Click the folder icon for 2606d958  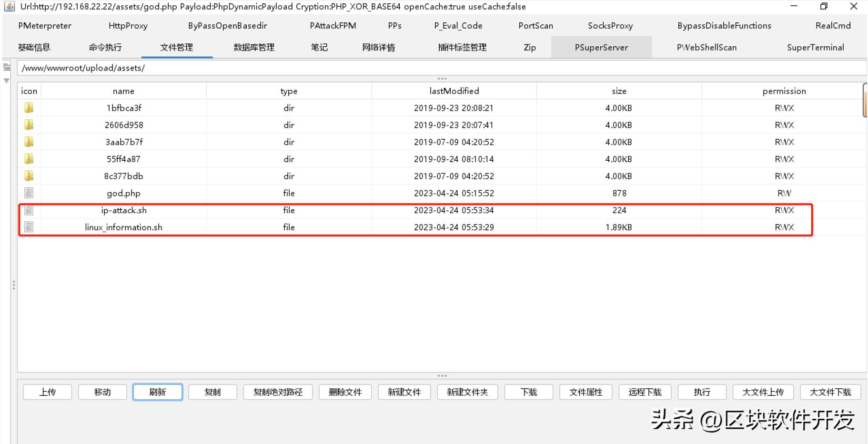29,125
